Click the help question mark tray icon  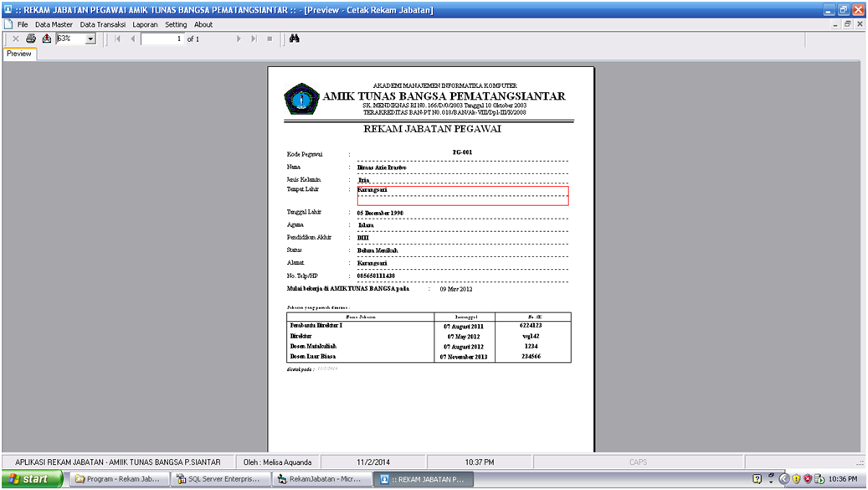point(758,479)
